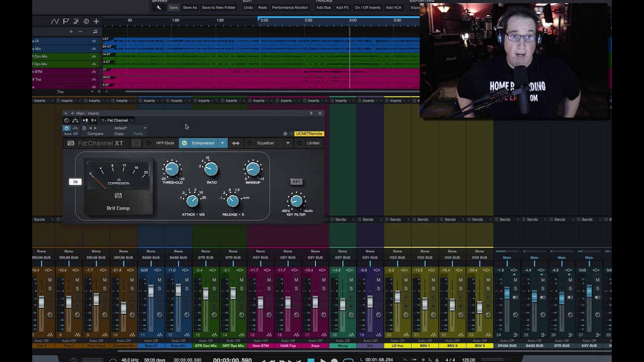Select the Compressor tab in Fat Channel
Screen dimensions: 644x362
coord(203,143)
